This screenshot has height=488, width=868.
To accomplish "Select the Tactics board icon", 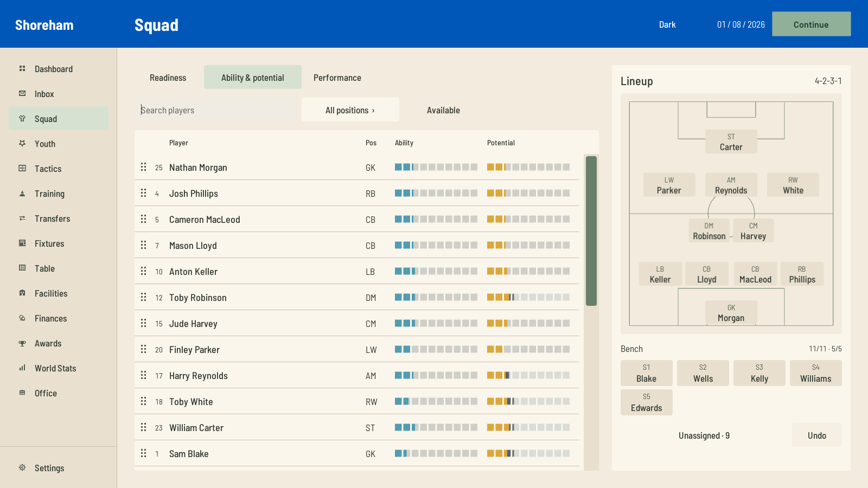I will point(22,168).
